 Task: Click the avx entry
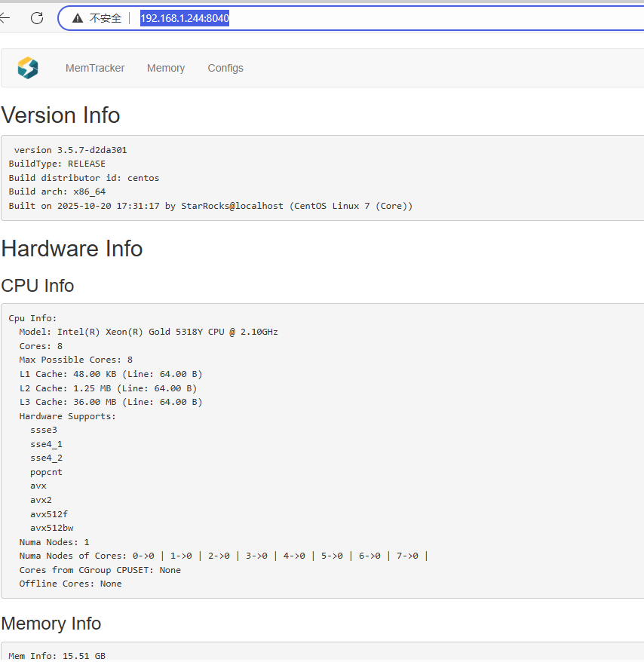pyautogui.click(x=38, y=486)
